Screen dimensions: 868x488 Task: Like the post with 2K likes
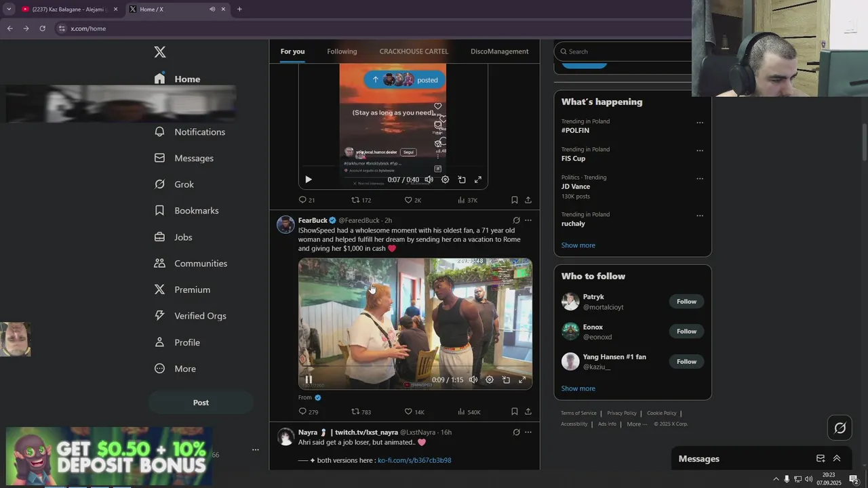[x=413, y=200]
